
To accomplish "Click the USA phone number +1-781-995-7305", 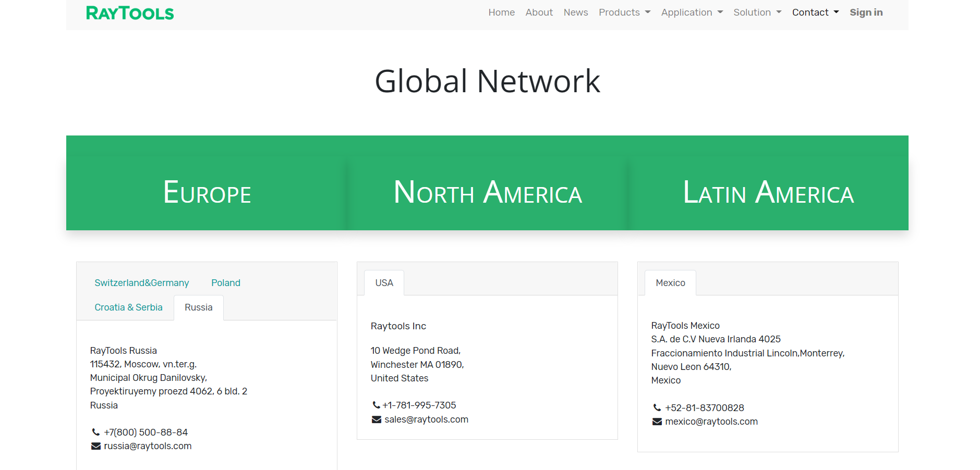I will 419,405.
